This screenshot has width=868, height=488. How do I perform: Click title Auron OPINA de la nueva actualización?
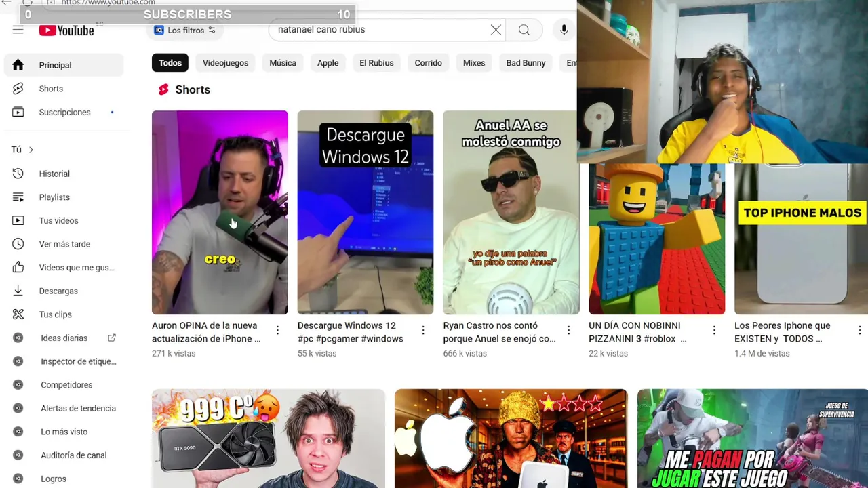click(207, 332)
